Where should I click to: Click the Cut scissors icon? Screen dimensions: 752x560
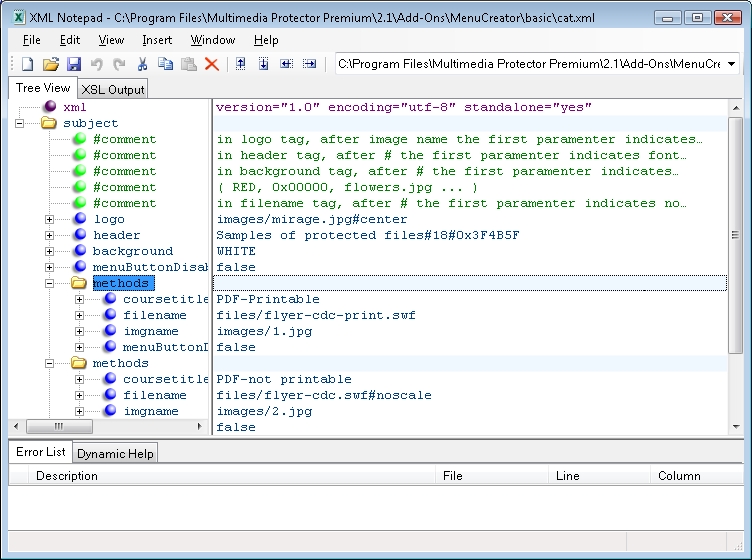(x=142, y=64)
